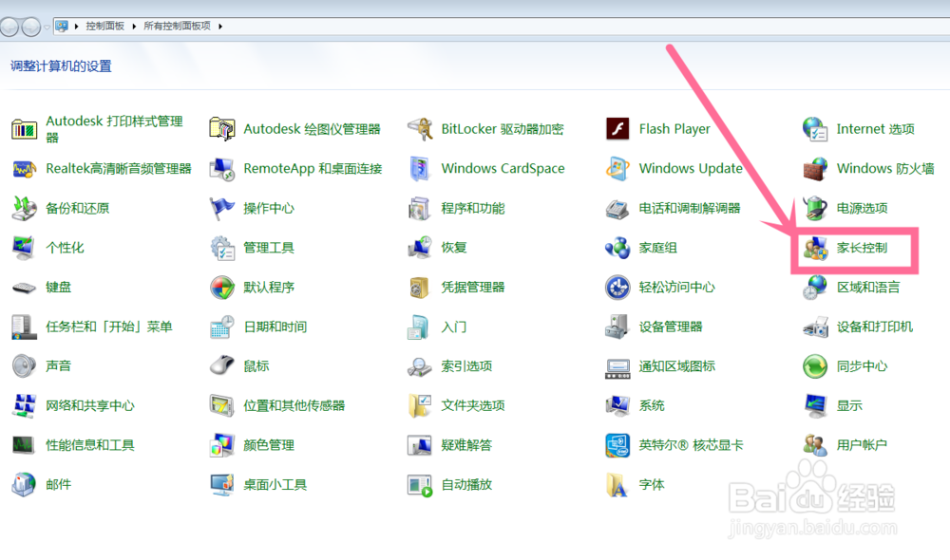Click the Windows Update icon
Viewport: 950px width, 560px height.
pyautogui.click(x=617, y=169)
